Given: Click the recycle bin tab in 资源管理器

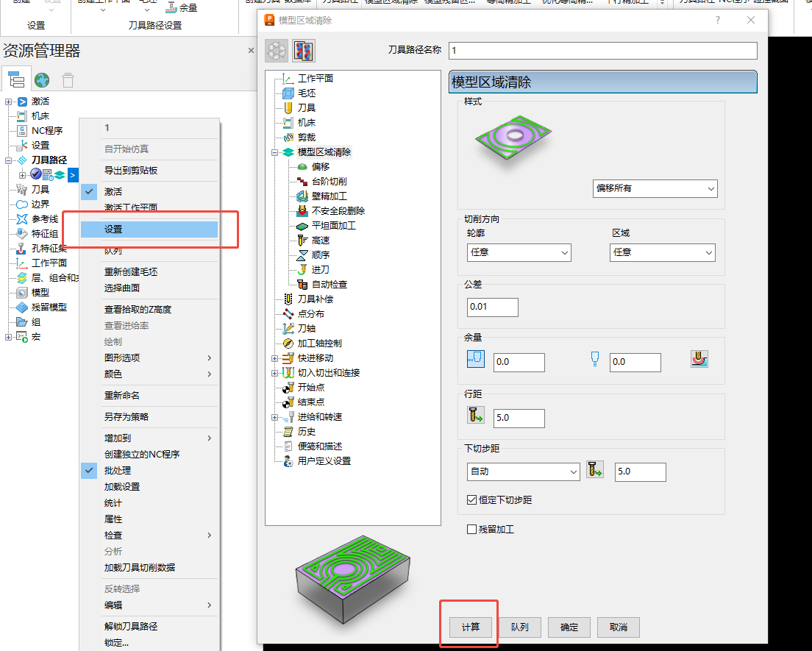Looking at the screenshot, I should pyautogui.click(x=68, y=79).
